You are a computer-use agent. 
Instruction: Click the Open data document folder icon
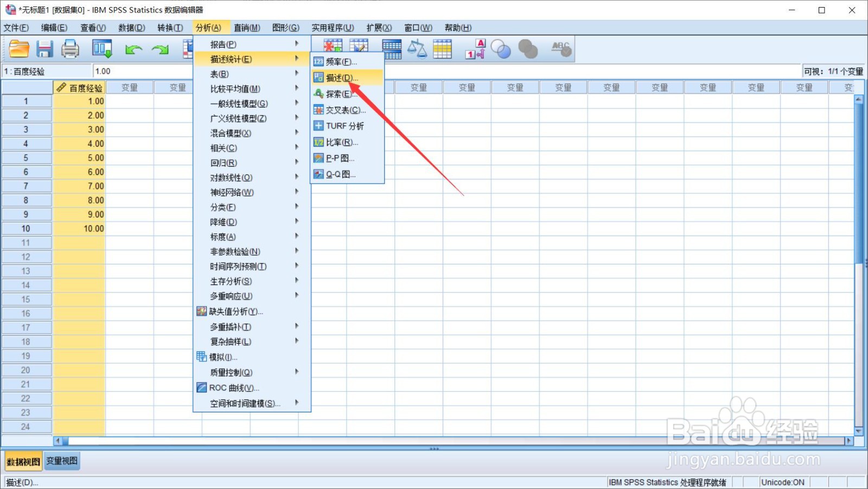pyautogui.click(x=19, y=49)
